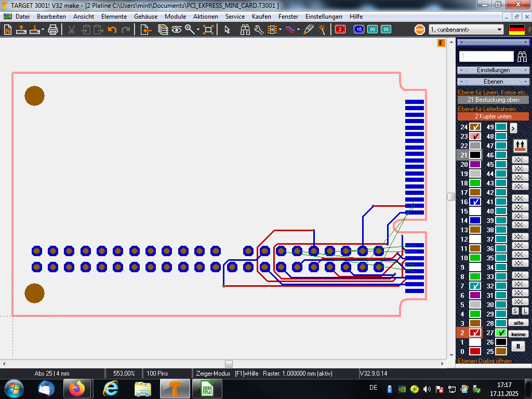Click the 'S' button in layers panel
532x399 pixels.
(515, 311)
